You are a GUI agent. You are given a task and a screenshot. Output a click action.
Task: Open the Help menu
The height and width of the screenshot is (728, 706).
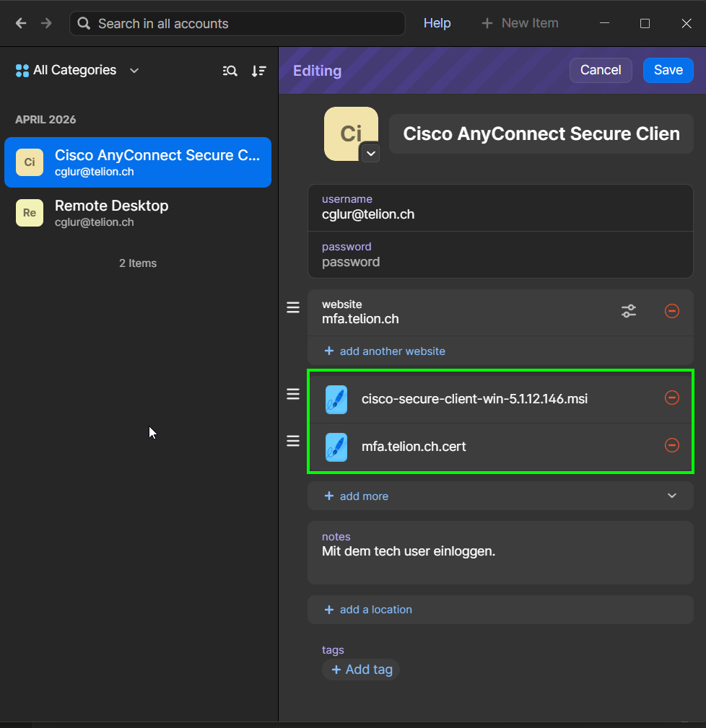(x=437, y=23)
